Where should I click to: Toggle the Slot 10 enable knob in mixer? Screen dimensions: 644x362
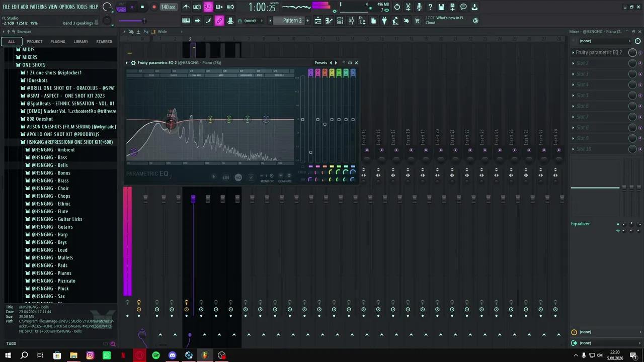tap(632, 149)
